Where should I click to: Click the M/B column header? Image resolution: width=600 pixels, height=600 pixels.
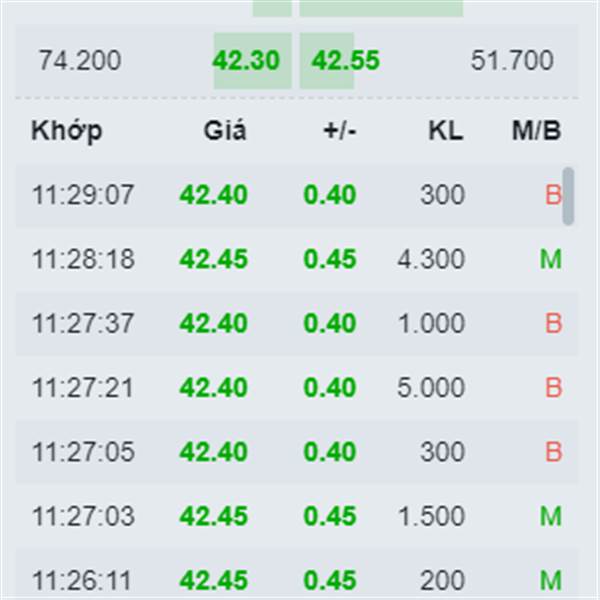pyautogui.click(x=537, y=131)
